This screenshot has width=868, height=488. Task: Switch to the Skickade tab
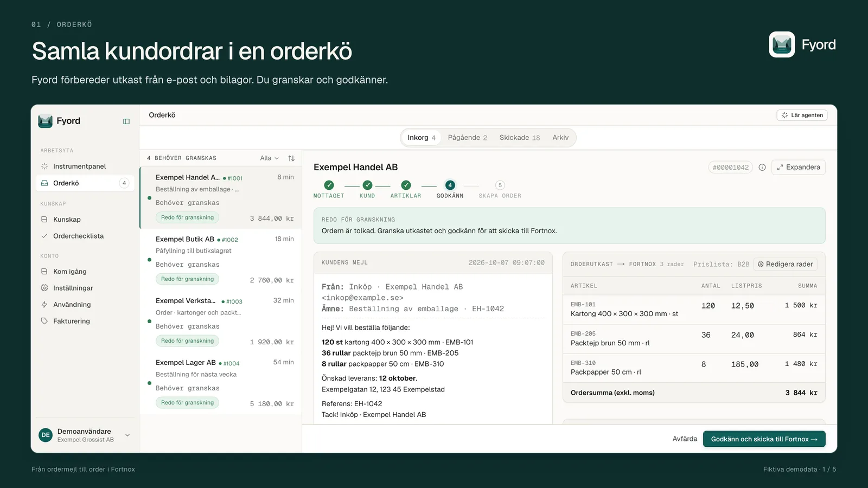tap(520, 138)
